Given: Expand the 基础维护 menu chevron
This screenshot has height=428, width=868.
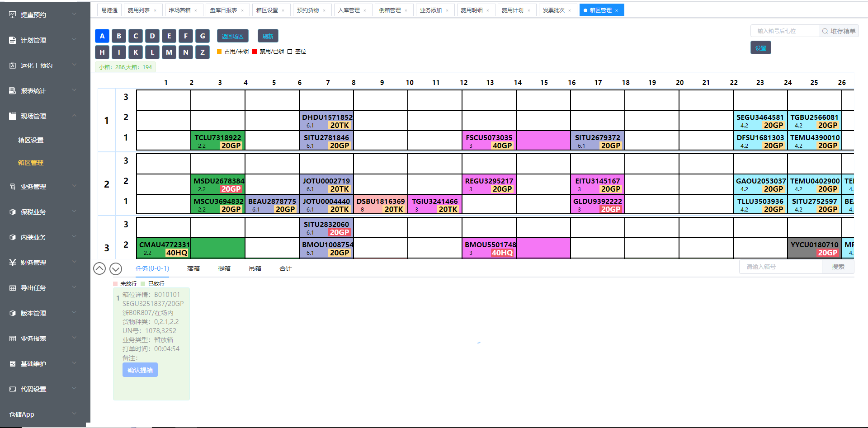Looking at the screenshot, I should [74, 363].
